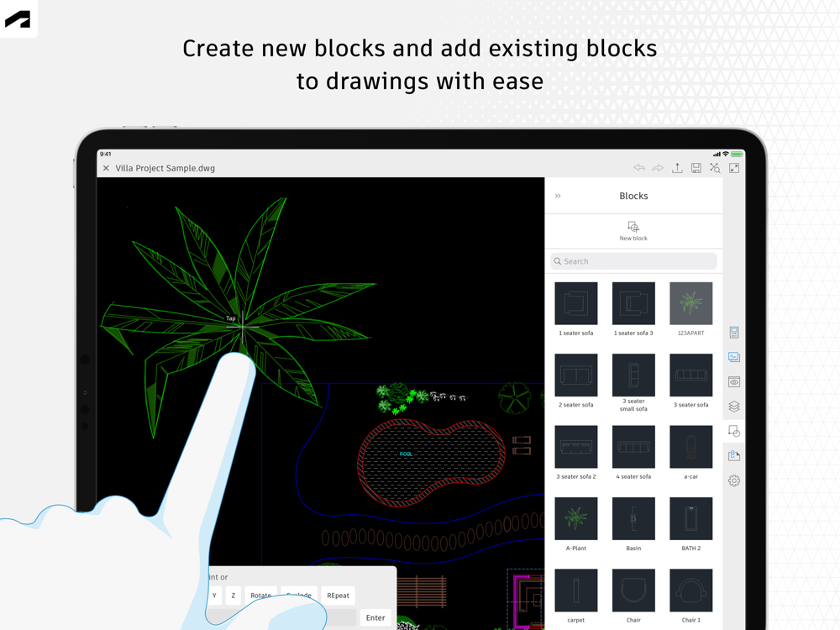Screen dimensions: 840x630
Task: Choose the REpeat command option
Action: [338, 596]
